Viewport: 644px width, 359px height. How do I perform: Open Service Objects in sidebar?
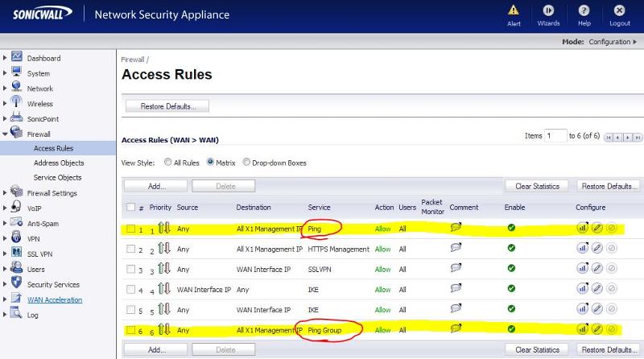[57, 177]
